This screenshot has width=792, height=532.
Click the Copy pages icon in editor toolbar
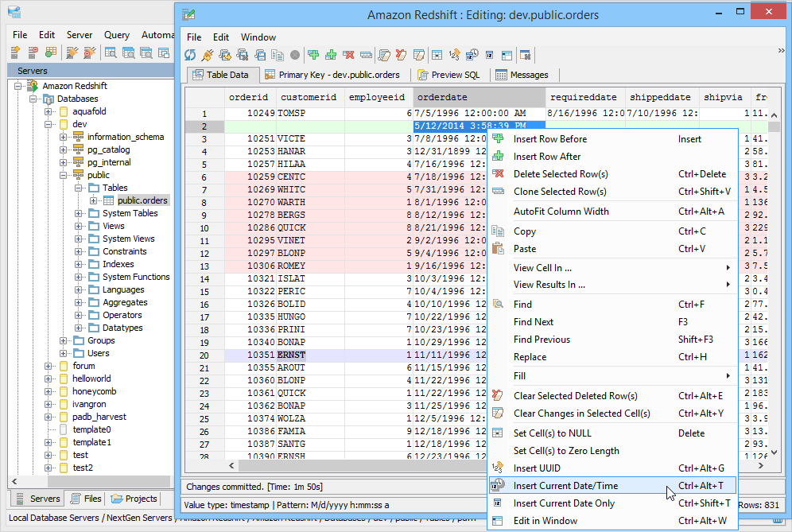[x=278, y=55]
